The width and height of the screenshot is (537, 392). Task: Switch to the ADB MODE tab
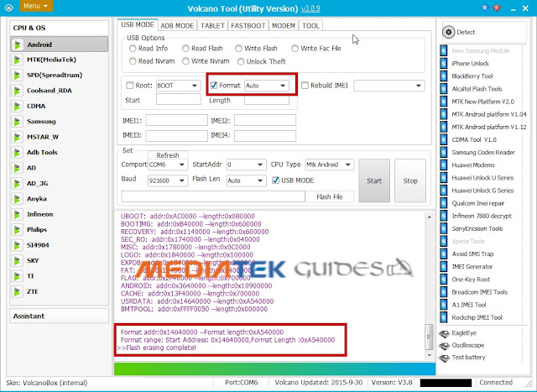click(177, 25)
